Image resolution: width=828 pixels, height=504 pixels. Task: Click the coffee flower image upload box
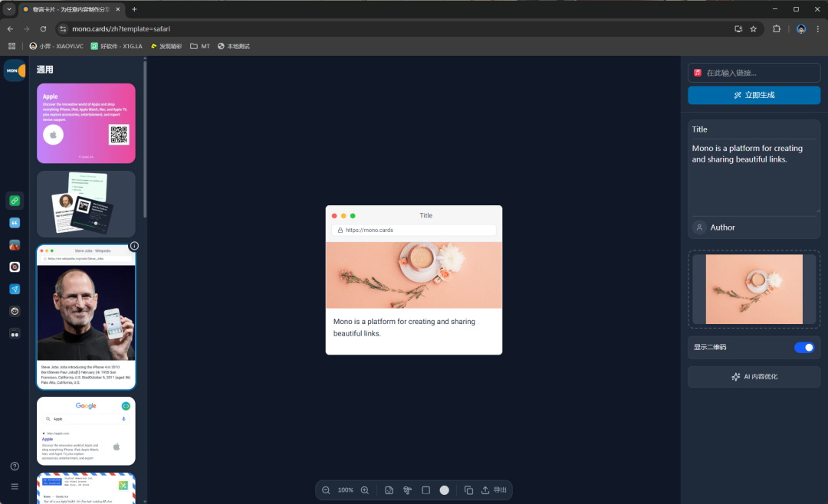pyautogui.click(x=754, y=290)
